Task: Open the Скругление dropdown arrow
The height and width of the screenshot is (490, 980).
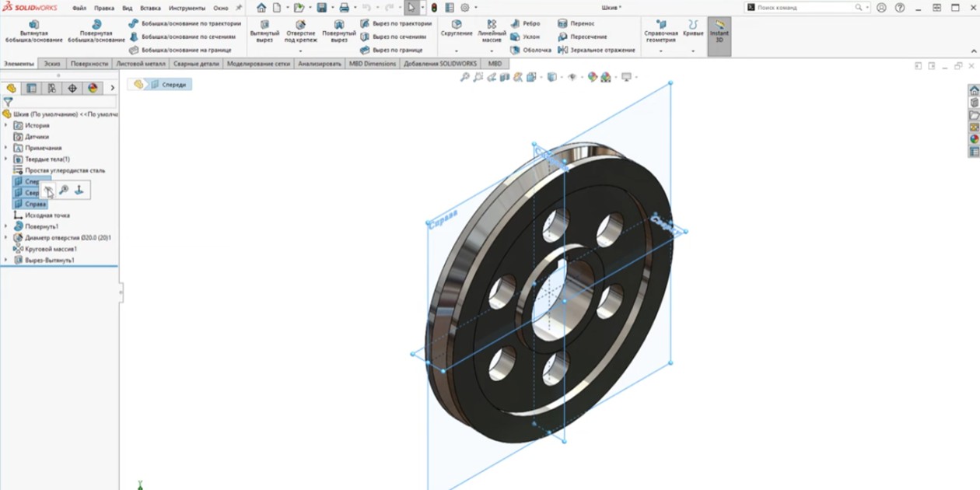Action: (x=457, y=51)
